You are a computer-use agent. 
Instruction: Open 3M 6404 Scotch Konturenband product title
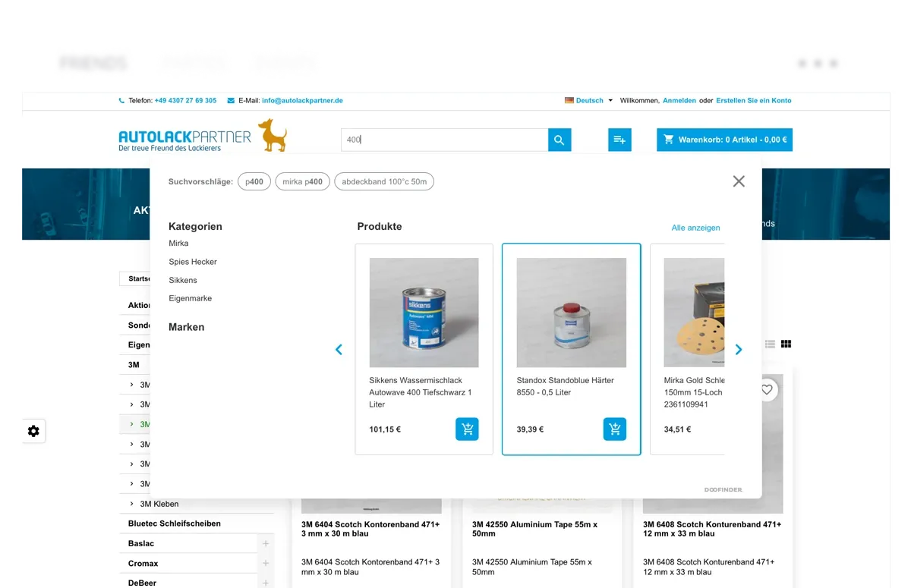point(370,529)
